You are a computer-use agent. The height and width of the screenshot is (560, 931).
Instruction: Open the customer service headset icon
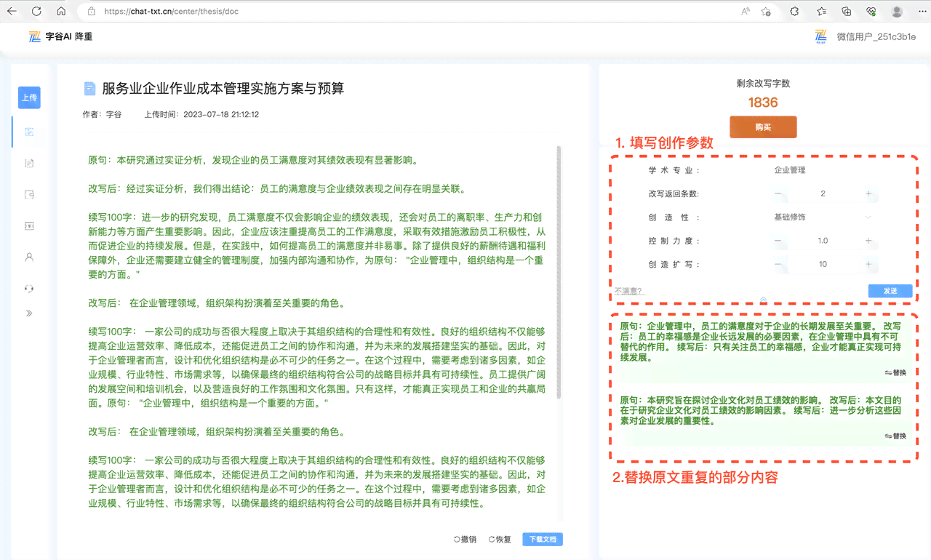[x=29, y=288]
